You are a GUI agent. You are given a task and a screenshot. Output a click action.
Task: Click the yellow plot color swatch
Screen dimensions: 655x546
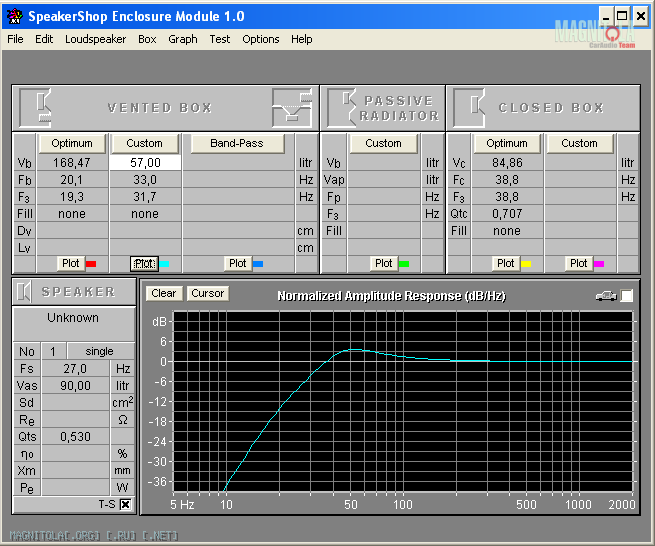(526, 264)
